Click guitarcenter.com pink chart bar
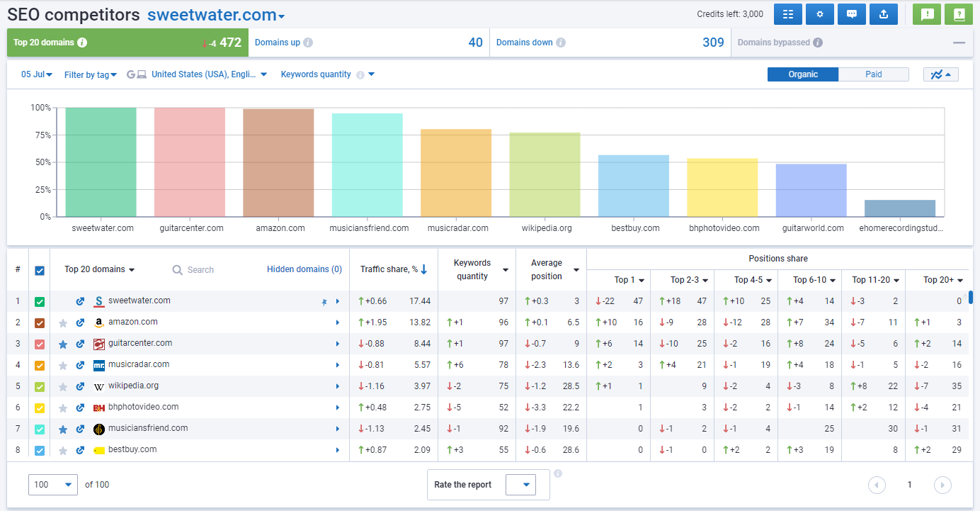Image resolution: width=980 pixels, height=511 pixels. pos(190,162)
